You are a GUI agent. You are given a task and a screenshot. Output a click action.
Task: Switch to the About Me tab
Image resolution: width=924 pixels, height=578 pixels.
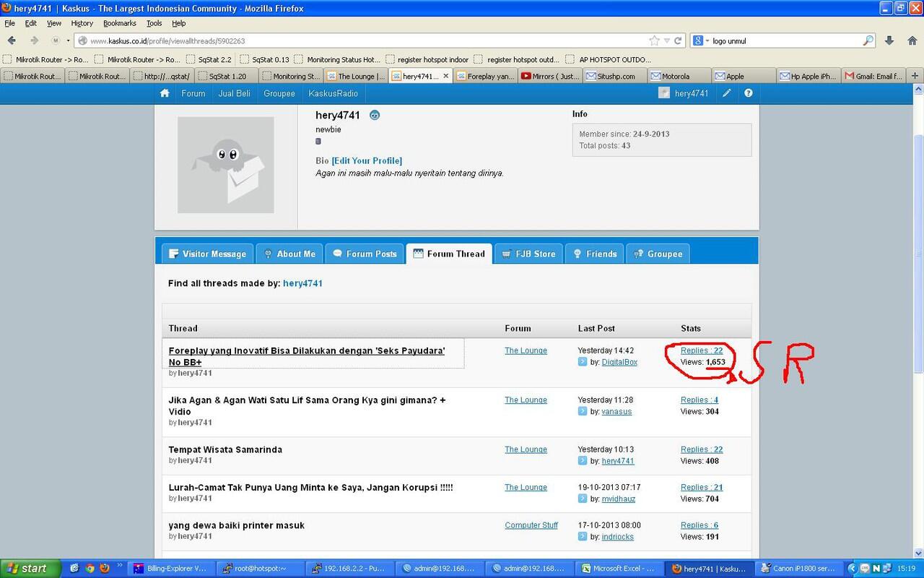click(x=289, y=254)
